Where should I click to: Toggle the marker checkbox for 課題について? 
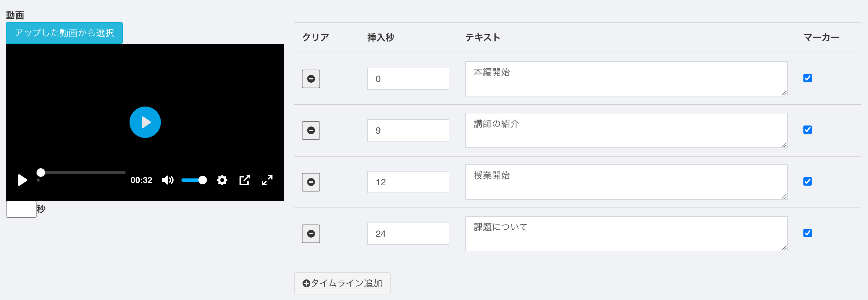807,233
